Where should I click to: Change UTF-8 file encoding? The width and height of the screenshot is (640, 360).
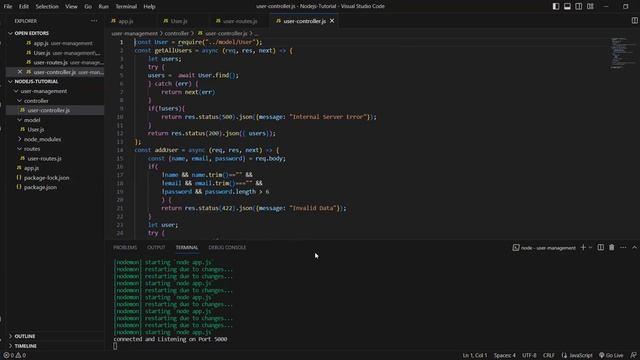tap(529, 356)
